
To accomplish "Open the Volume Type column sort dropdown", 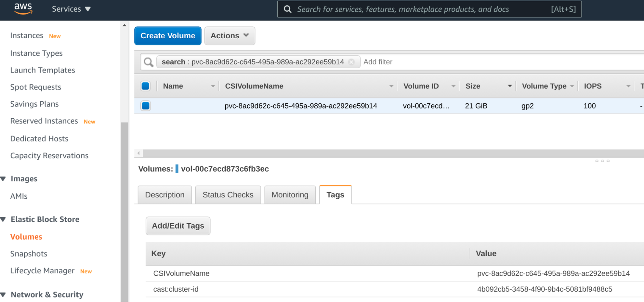I will 572,86.
